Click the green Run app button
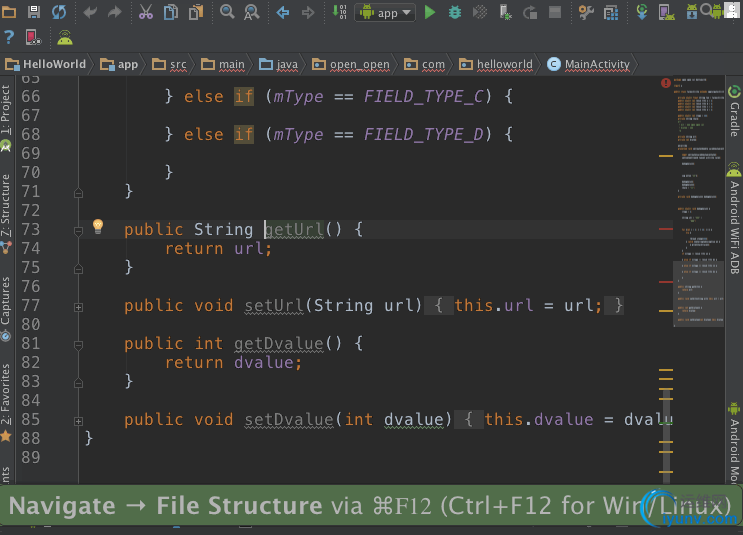 (x=430, y=12)
